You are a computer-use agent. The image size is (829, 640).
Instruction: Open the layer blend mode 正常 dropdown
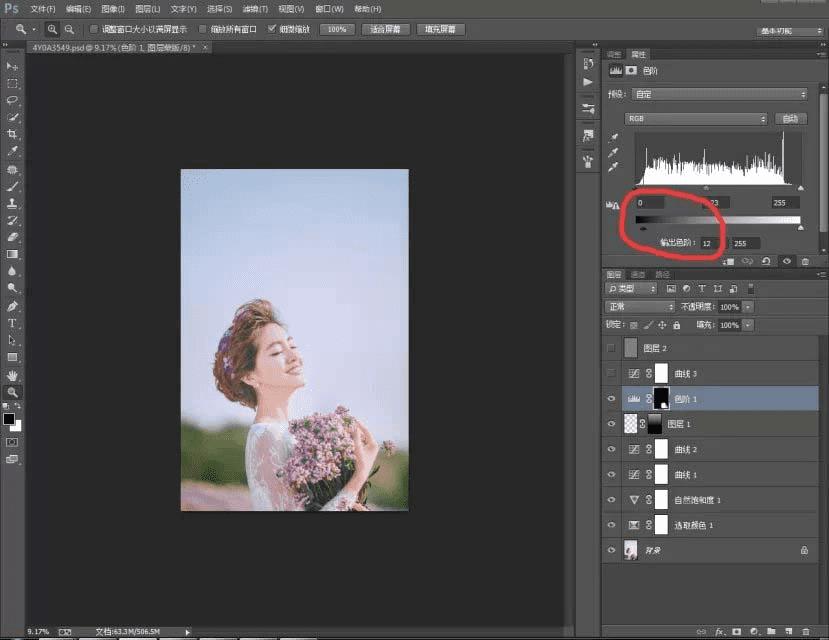[640, 306]
